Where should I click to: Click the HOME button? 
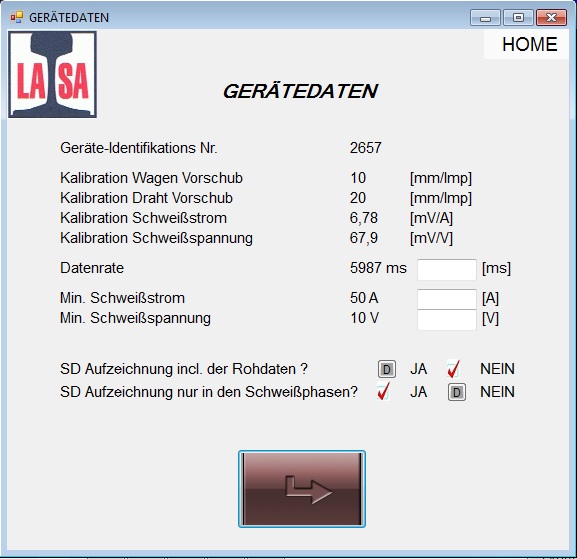tap(527, 45)
